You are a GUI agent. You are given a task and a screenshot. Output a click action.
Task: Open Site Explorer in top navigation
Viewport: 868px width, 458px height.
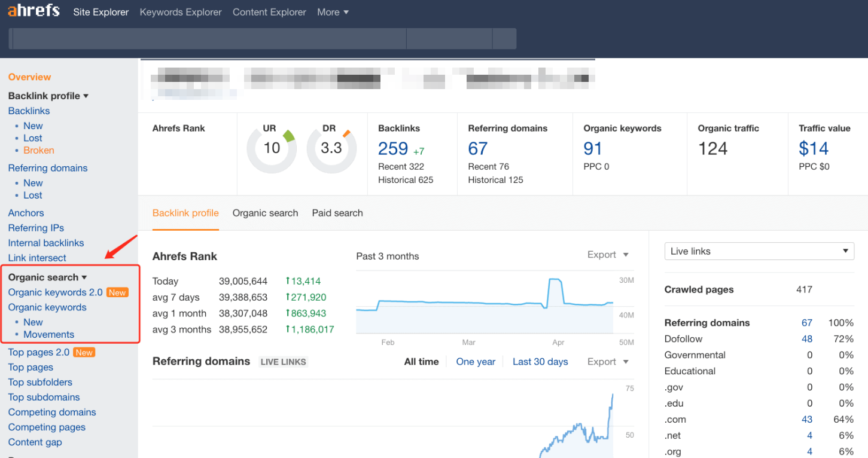101,12
